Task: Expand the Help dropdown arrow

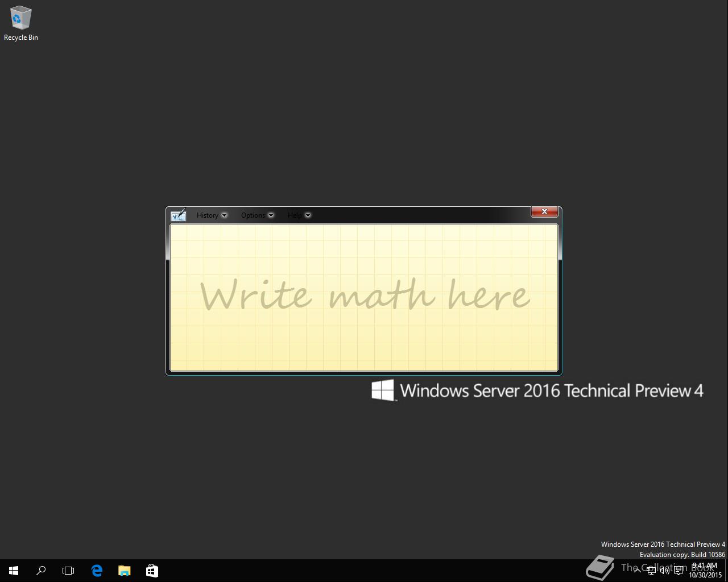Action: click(x=308, y=215)
